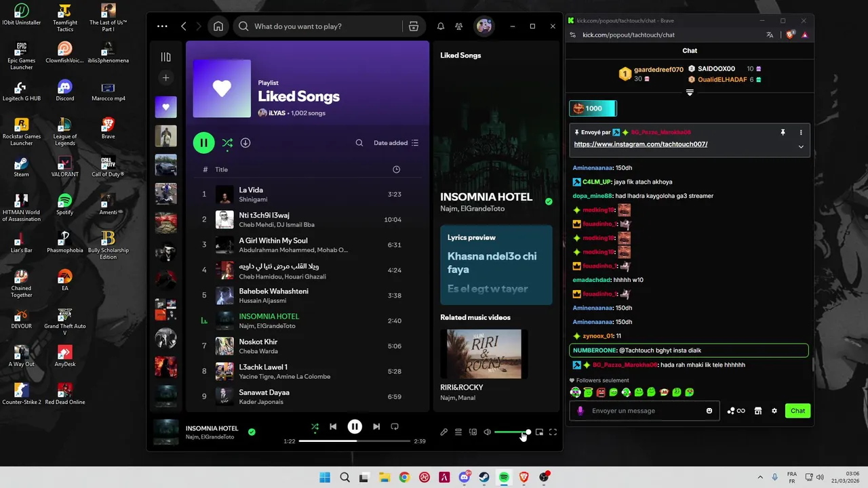Viewport: 868px width, 488px height.
Task: Open the miniplayer
Action: [539, 432]
